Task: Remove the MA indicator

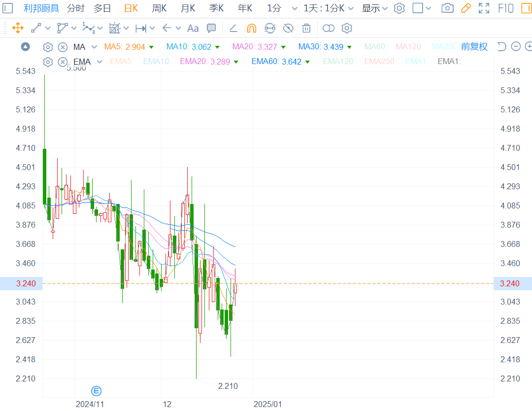Action: click(63, 47)
